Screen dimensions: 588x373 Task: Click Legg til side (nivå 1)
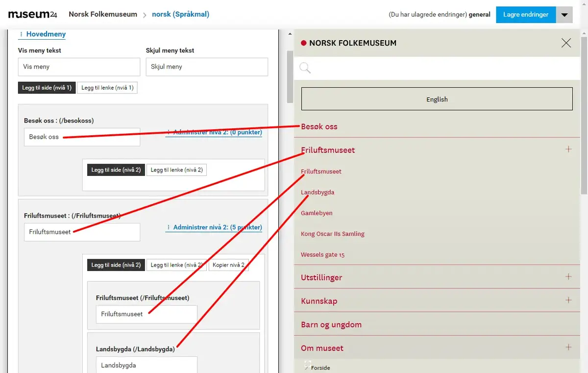coord(47,88)
